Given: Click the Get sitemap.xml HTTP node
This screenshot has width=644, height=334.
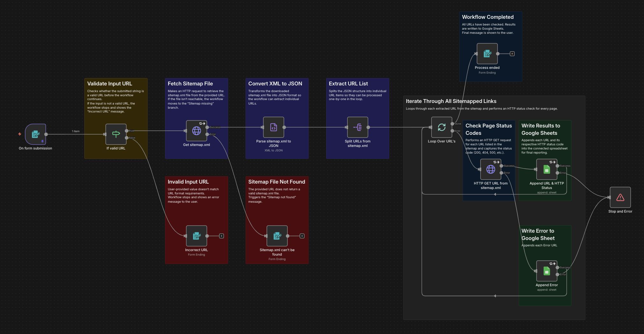Looking at the screenshot, I should [197, 131].
